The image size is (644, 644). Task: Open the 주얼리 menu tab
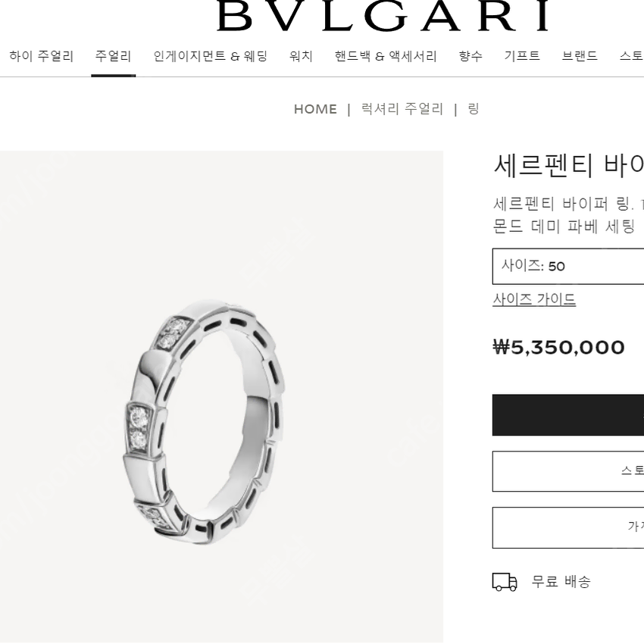[x=114, y=56]
